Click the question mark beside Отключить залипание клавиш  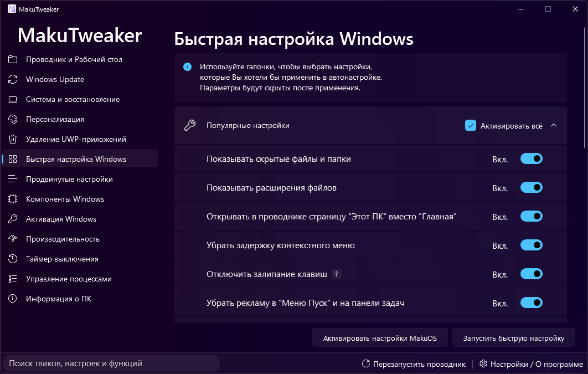[x=337, y=274]
